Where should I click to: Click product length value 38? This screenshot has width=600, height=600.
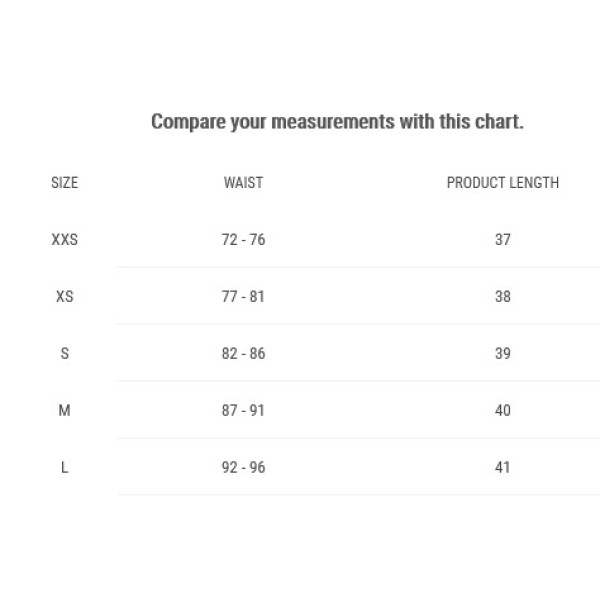click(503, 297)
